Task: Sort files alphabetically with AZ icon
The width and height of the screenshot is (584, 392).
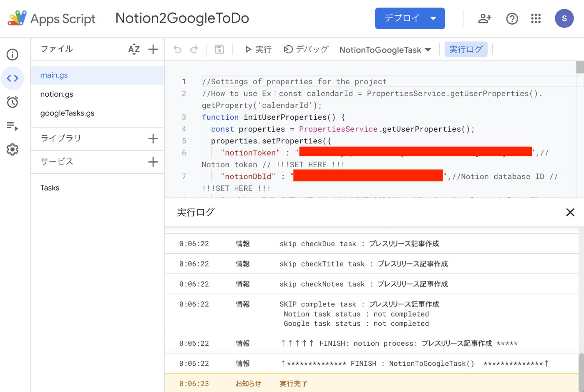Action: 134,49
